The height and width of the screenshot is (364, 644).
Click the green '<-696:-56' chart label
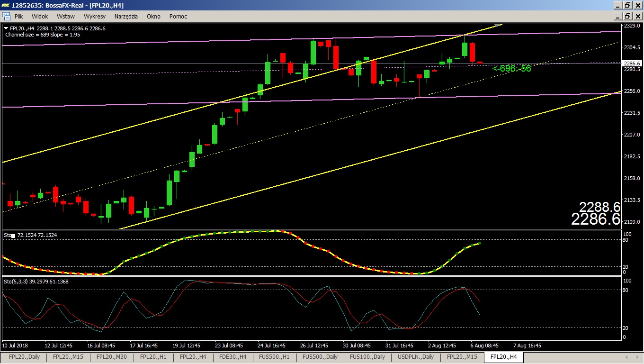point(512,68)
